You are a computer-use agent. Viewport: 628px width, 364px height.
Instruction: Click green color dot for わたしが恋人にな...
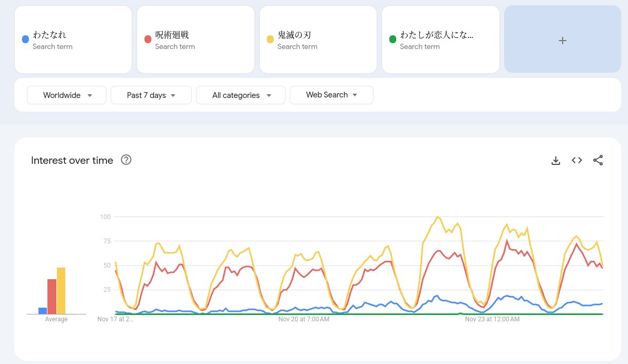(393, 39)
